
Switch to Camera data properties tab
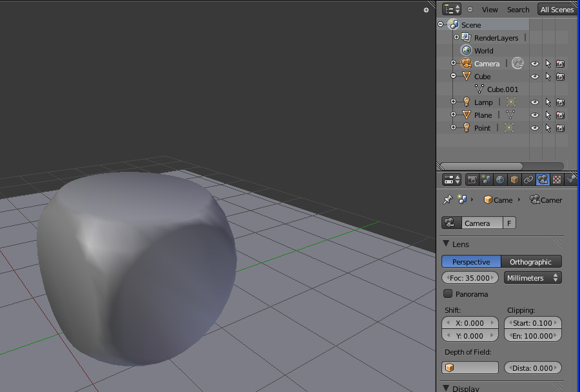[x=543, y=180]
